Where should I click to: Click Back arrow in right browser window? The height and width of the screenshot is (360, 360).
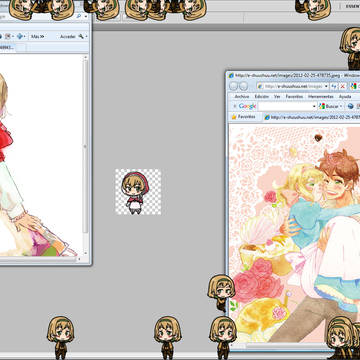click(x=234, y=86)
